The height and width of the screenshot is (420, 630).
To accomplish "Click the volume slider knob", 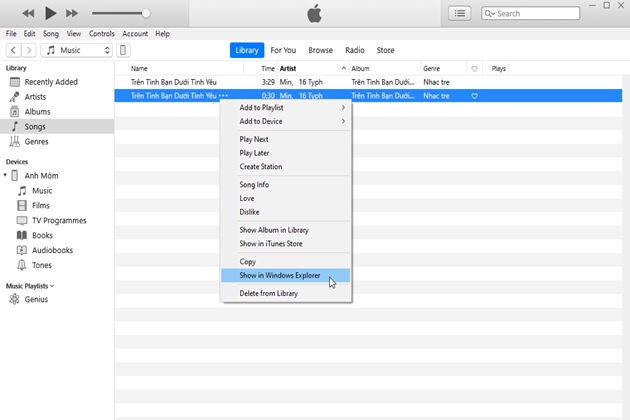I will click(146, 13).
